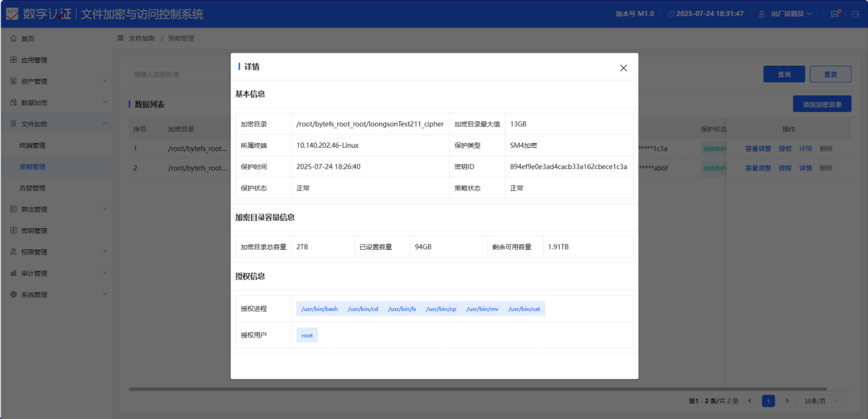This screenshot has height=419, width=868.
Task: Go to the next page arrow
Action: click(787, 401)
